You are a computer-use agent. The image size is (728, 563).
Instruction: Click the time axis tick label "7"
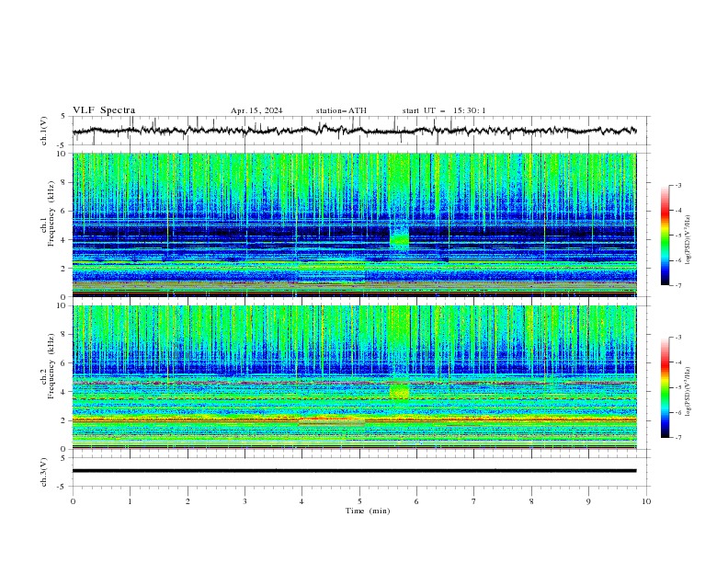474,501
